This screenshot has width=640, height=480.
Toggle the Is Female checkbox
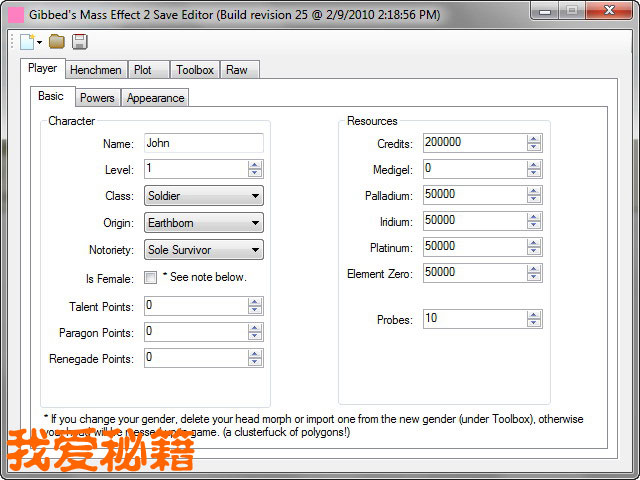(151, 277)
